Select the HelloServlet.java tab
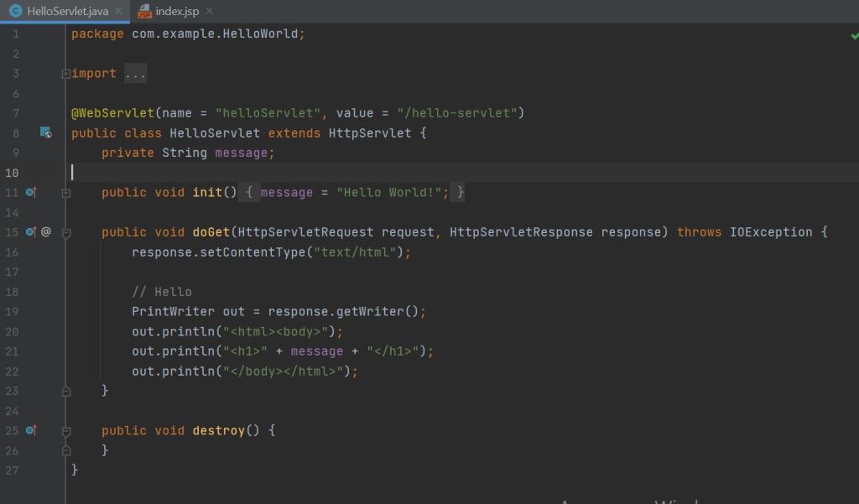 coord(67,11)
